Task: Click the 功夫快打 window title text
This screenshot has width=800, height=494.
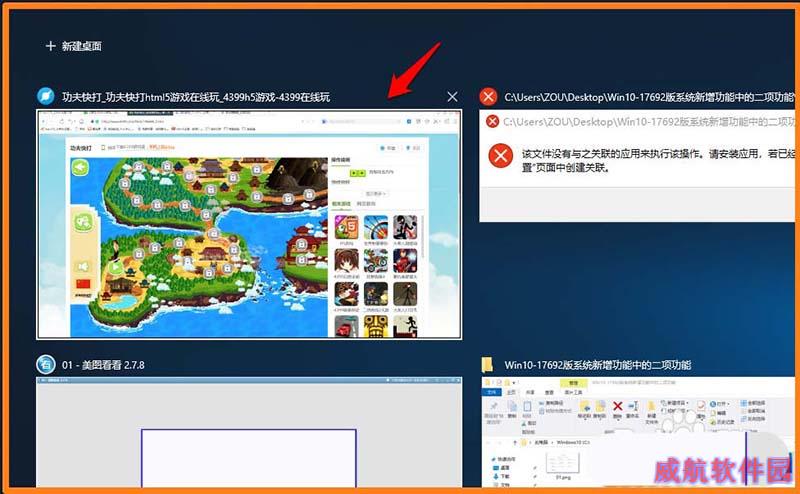Action: (x=195, y=97)
